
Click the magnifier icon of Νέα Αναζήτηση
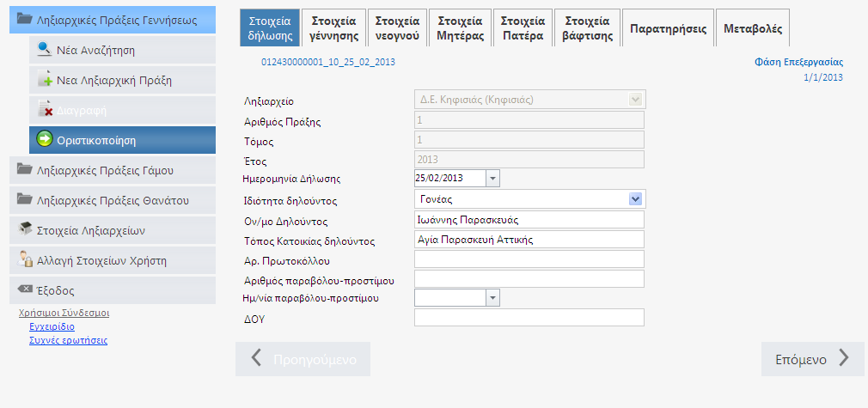(45, 50)
